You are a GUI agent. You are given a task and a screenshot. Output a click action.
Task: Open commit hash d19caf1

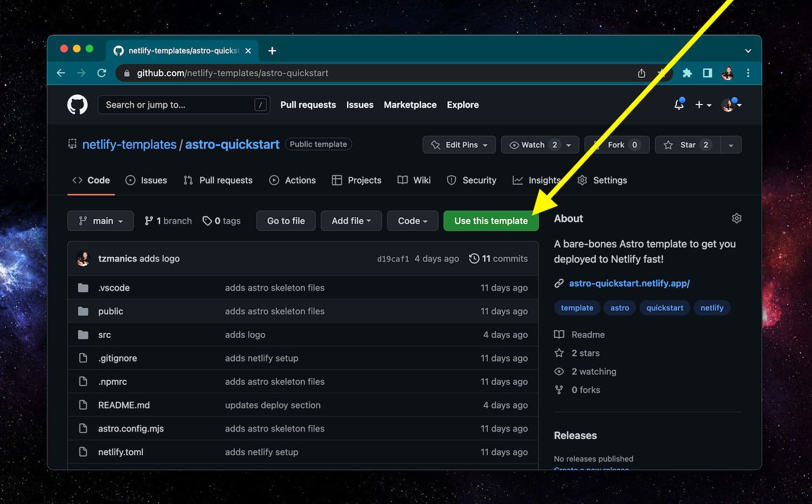point(393,259)
